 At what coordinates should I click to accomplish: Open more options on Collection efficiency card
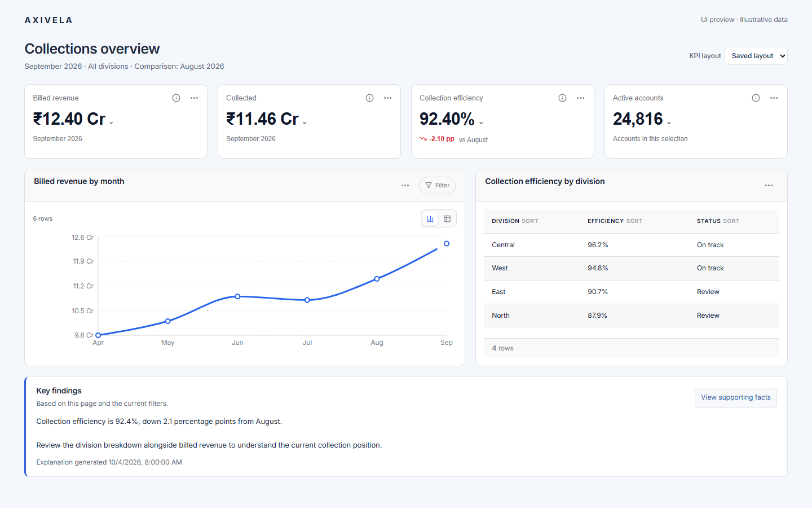(580, 98)
